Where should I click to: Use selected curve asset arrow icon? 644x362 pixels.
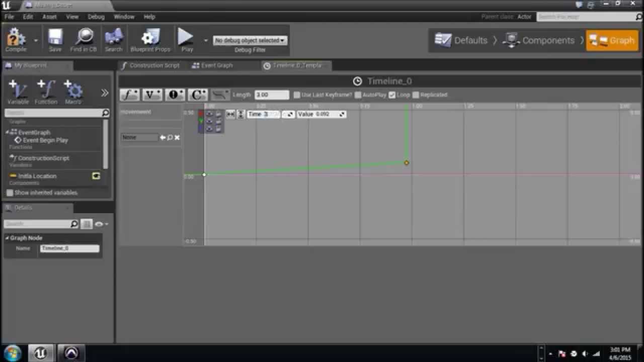(x=163, y=137)
